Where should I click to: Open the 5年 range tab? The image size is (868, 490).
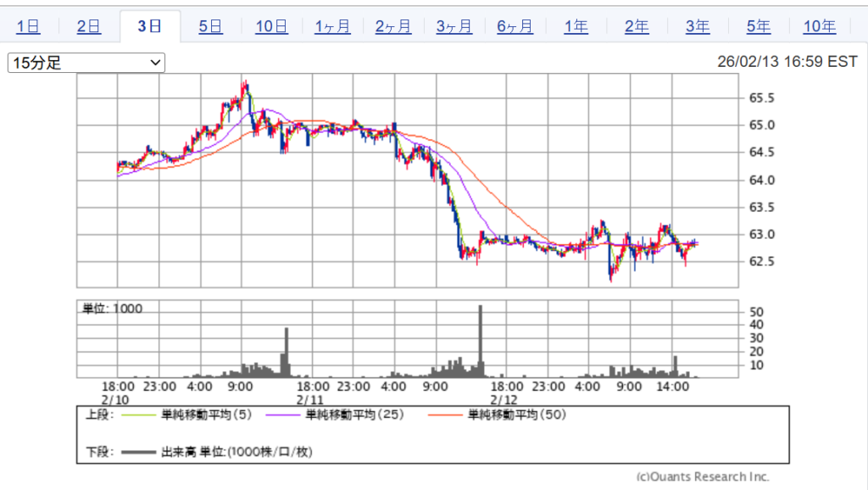pyautogui.click(x=759, y=26)
